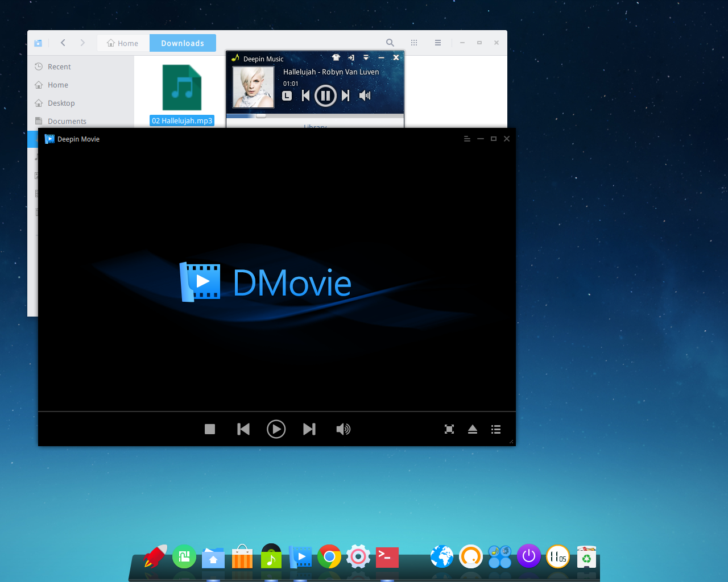Pause the song in Deepin Music
This screenshot has width=728, height=582.
(325, 95)
